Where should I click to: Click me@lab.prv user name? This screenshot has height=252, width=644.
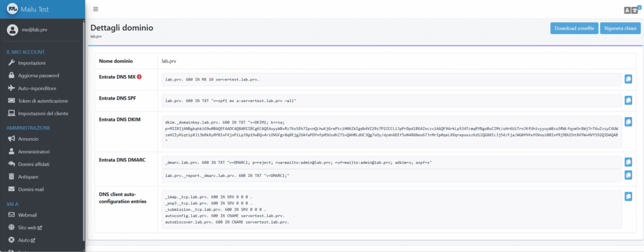click(x=35, y=30)
